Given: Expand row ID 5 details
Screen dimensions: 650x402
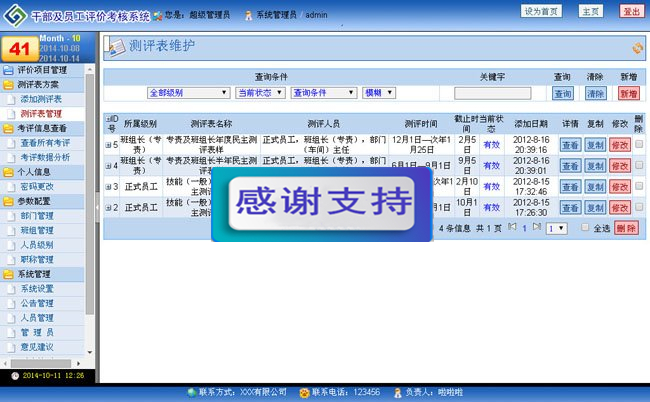Looking at the screenshot, I should click(108, 145).
